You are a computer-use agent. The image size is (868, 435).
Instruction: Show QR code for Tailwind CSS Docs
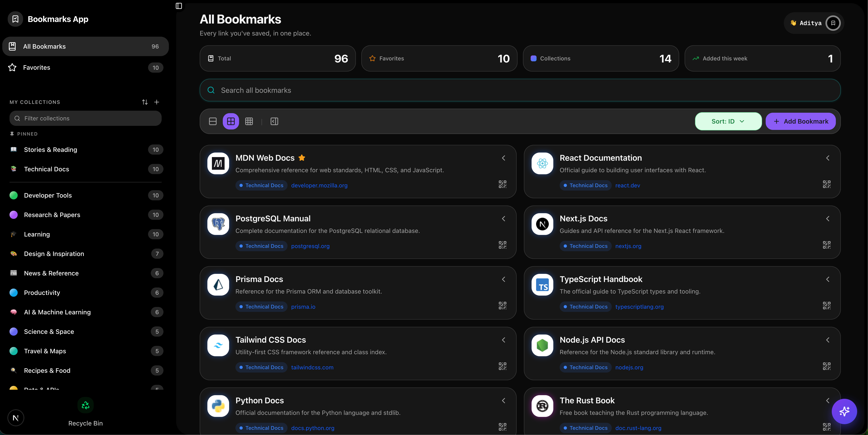(502, 366)
